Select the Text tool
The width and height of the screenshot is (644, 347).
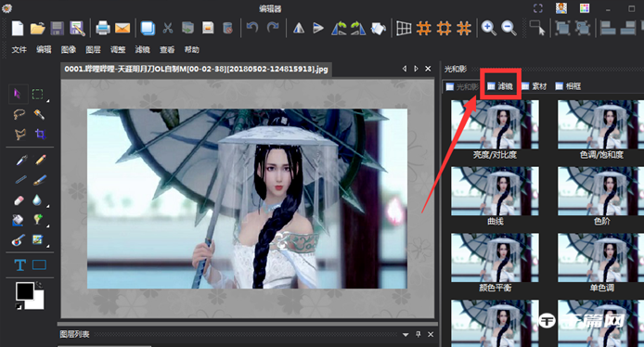click(19, 264)
